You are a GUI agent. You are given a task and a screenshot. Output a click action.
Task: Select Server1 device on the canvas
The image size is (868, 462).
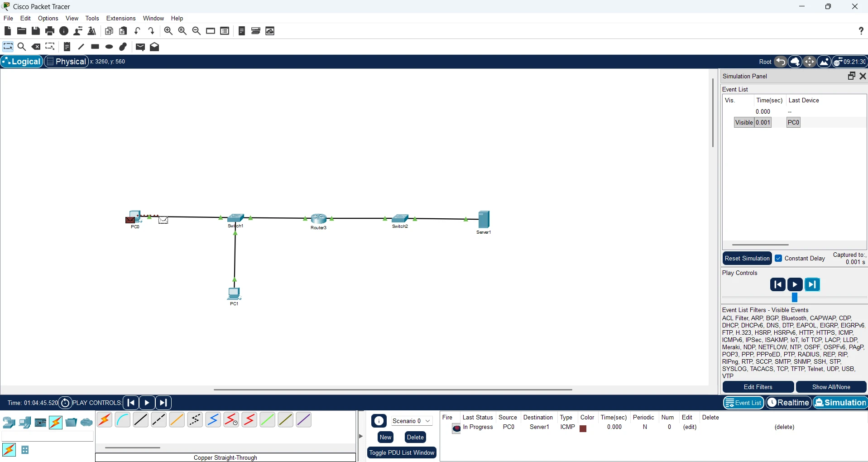(x=484, y=220)
